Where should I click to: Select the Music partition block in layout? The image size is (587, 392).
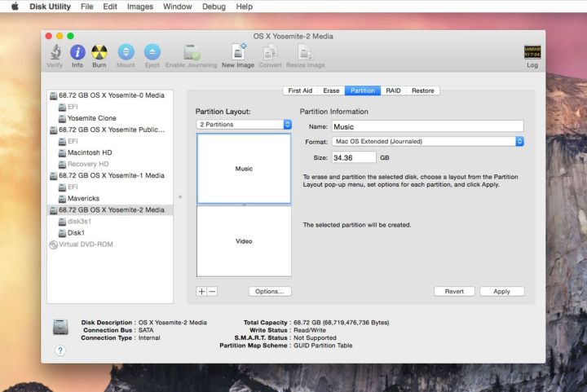click(244, 169)
